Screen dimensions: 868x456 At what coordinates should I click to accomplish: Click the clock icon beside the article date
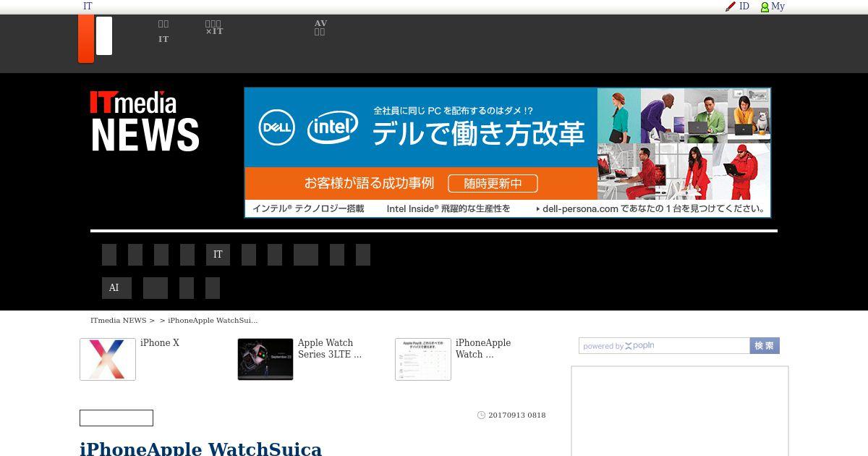pos(481,415)
